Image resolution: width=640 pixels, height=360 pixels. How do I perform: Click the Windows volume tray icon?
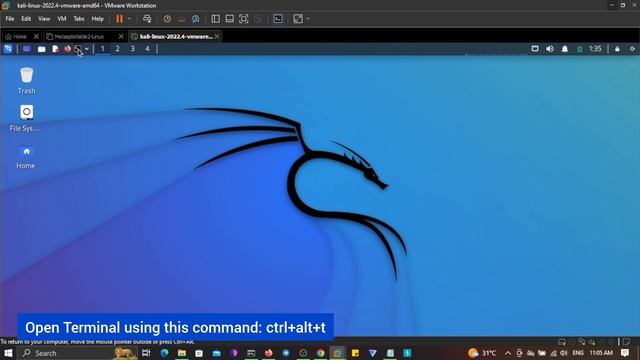(564, 353)
